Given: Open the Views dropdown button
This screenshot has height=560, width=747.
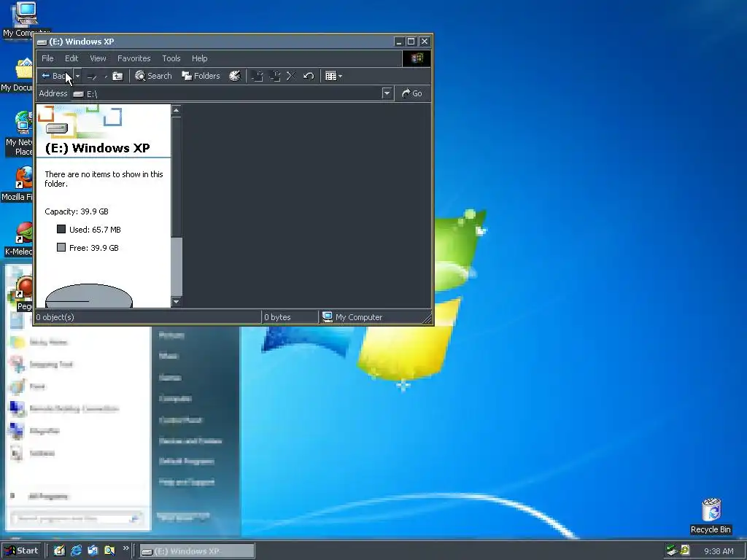Looking at the screenshot, I should [333, 76].
